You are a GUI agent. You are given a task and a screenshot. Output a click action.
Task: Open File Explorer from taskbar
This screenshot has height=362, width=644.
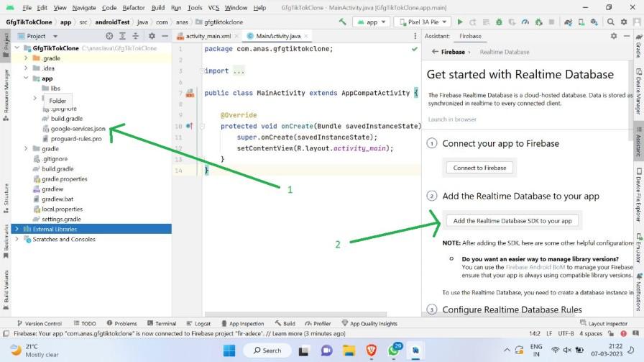[x=349, y=350]
